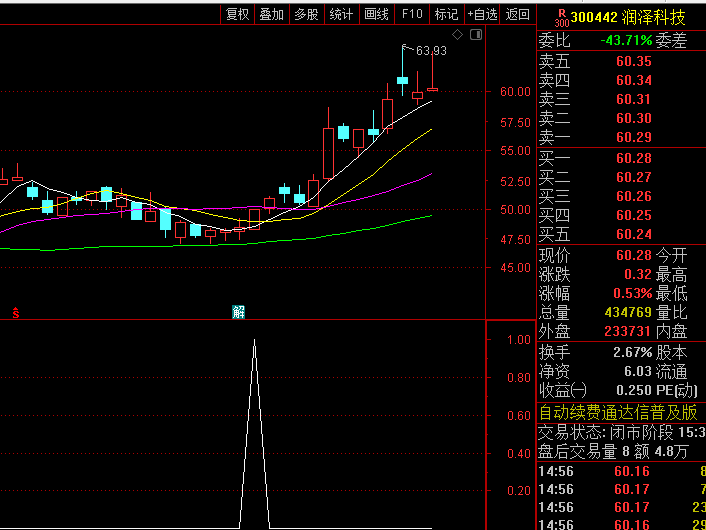
Task: Click the red S marker at chart left
Action: pos(15,312)
